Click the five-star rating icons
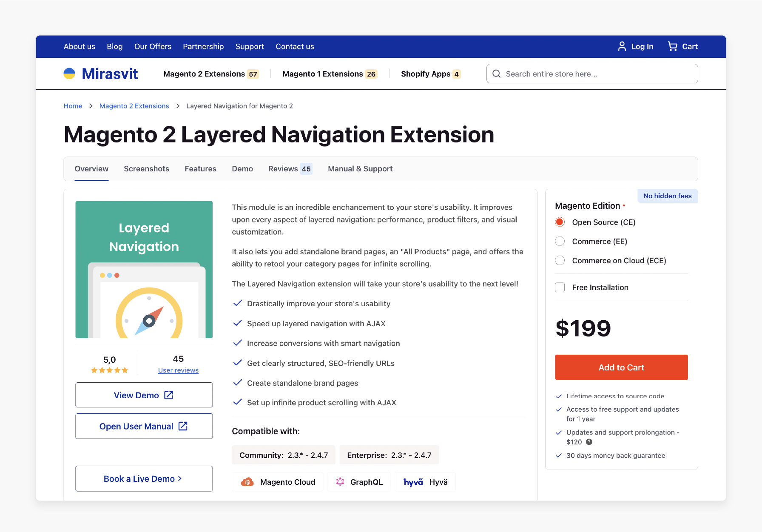Image resolution: width=762 pixels, height=532 pixels. 109,370
